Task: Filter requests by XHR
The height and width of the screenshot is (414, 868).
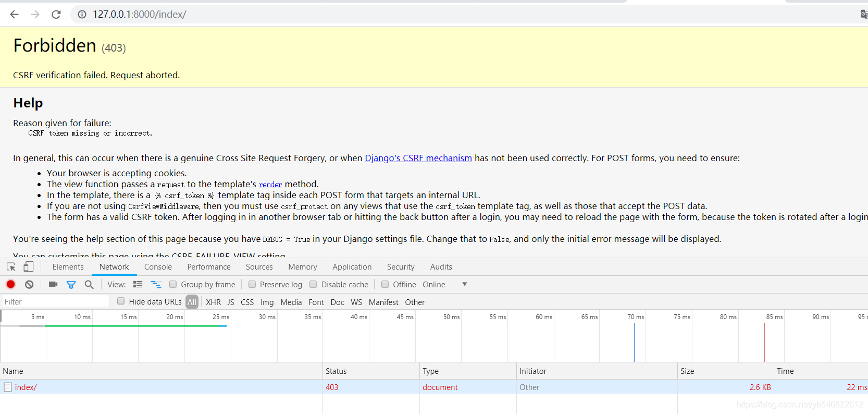Action: (213, 302)
